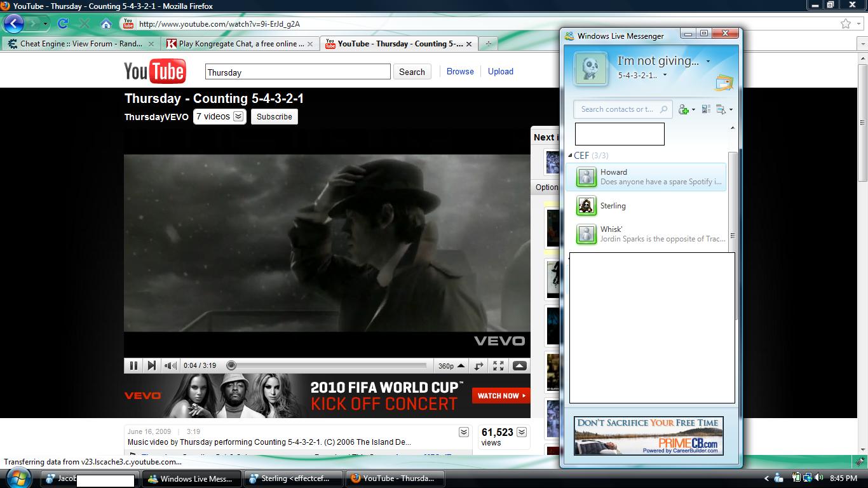Open the Upload link on YouTube

pyautogui.click(x=501, y=71)
